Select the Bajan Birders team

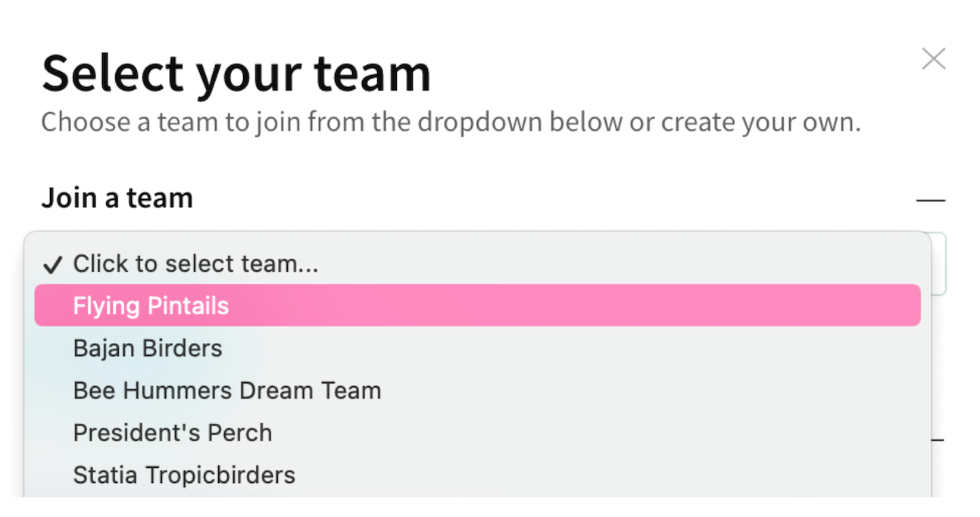(x=148, y=348)
